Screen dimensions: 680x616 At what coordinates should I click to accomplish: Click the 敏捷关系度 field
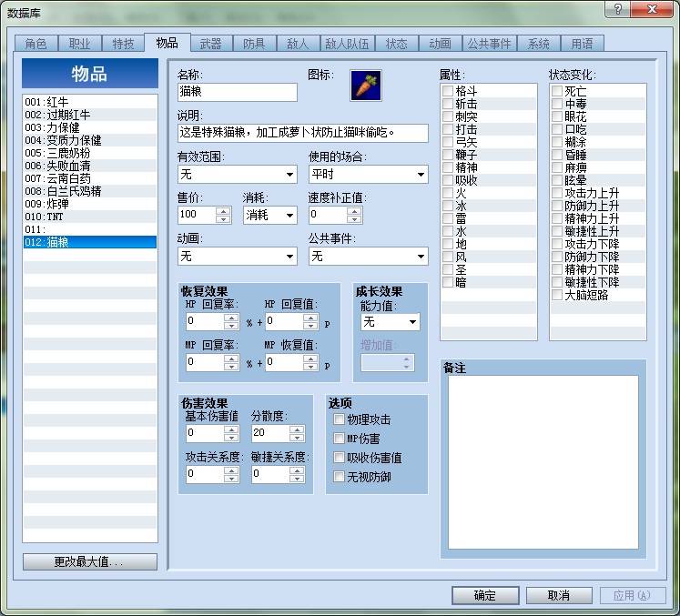coord(270,474)
